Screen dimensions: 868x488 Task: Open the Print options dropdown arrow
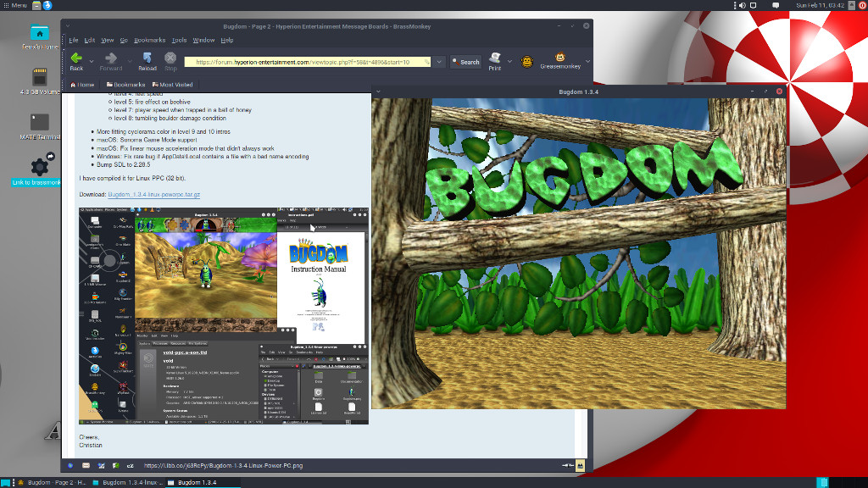(509, 61)
